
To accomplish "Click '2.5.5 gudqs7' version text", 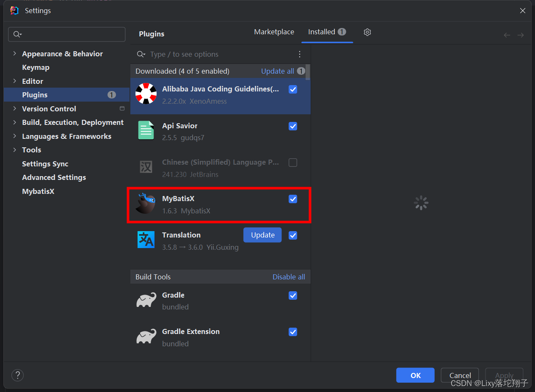I will [183, 138].
